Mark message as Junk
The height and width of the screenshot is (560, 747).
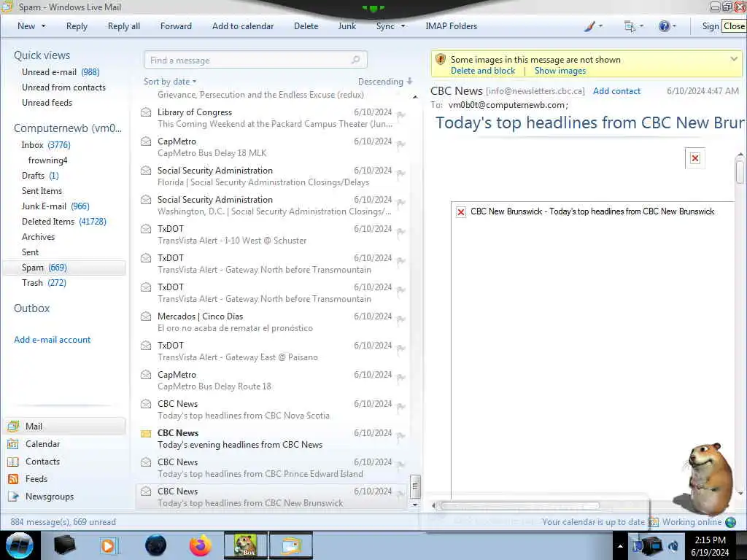[x=347, y=26]
